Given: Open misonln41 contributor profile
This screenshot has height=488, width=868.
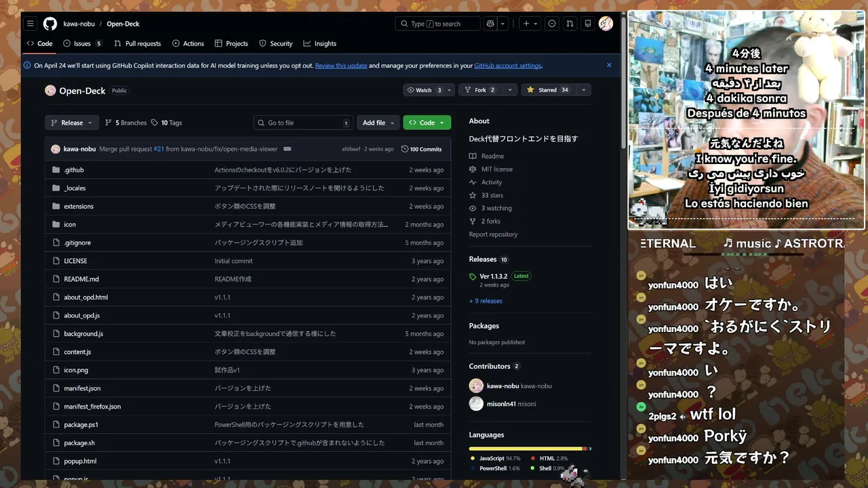Looking at the screenshot, I should (x=502, y=404).
